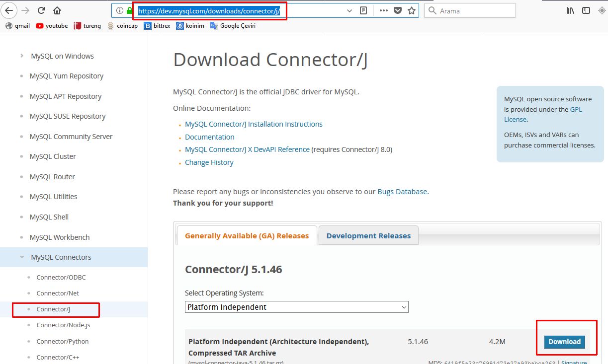The width and height of the screenshot is (608, 364).
Task: Switch to Generally Available (GA) Releases tab
Action: 247,235
